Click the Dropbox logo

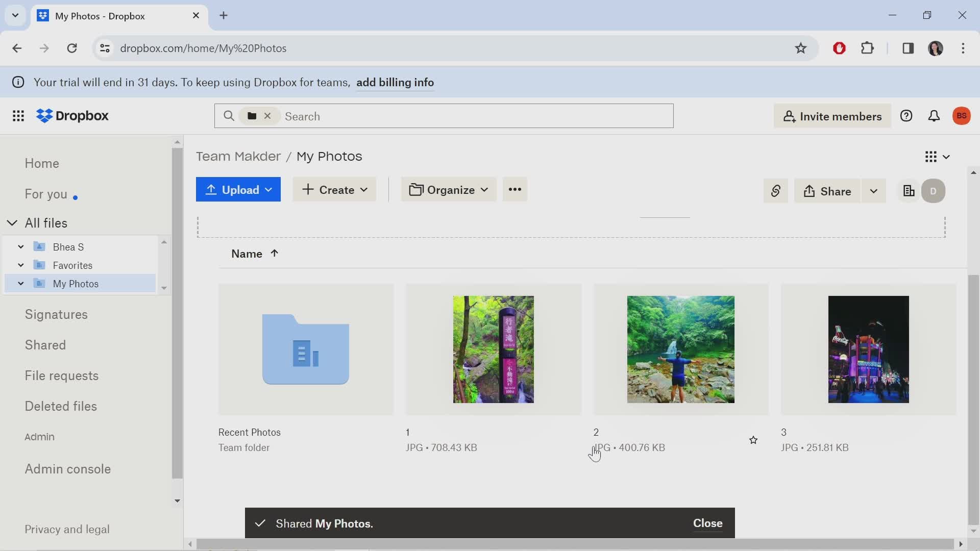[x=72, y=116]
